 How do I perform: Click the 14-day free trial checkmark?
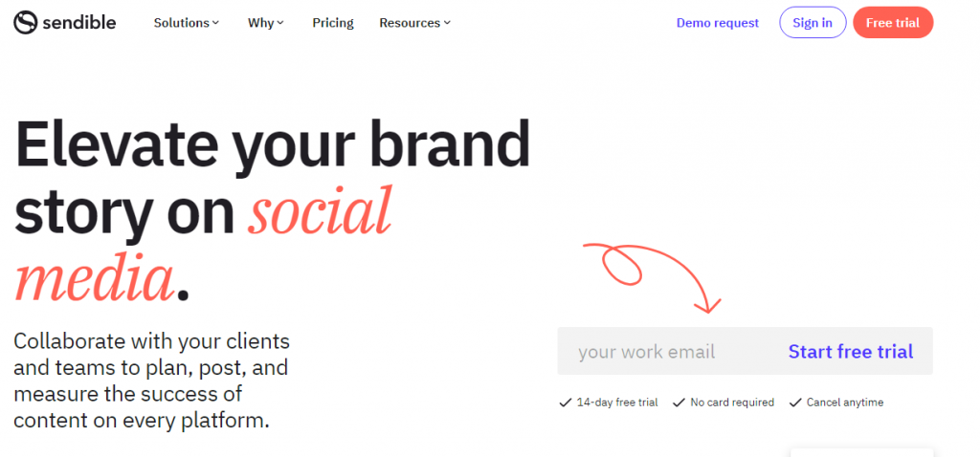(x=565, y=403)
